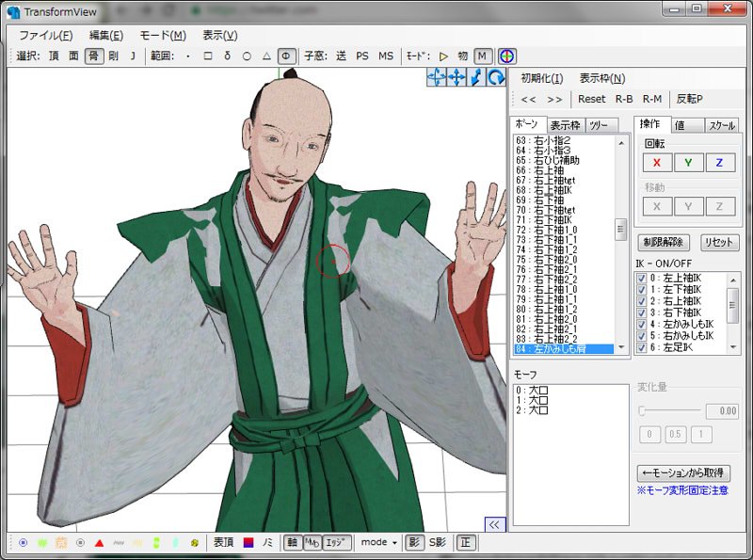This screenshot has width=753, height=560.
Task: Click the viewport four-way move icon
Action: [x=457, y=77]
